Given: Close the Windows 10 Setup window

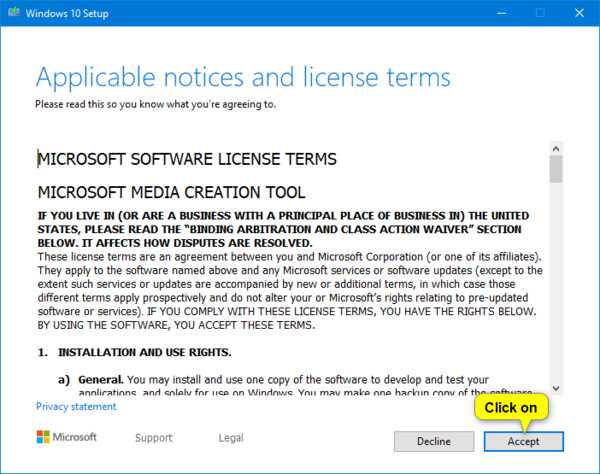Looking at the screenshot, I should point(581,13).
